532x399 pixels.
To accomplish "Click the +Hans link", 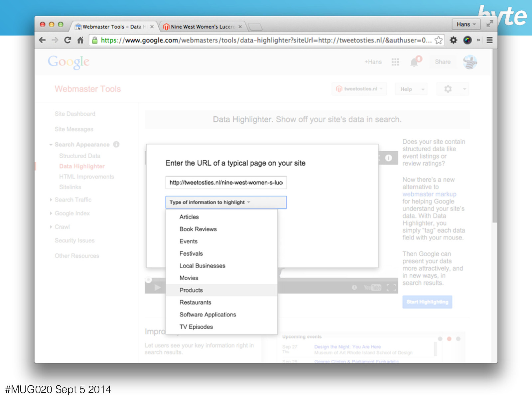I will (373, 62).
